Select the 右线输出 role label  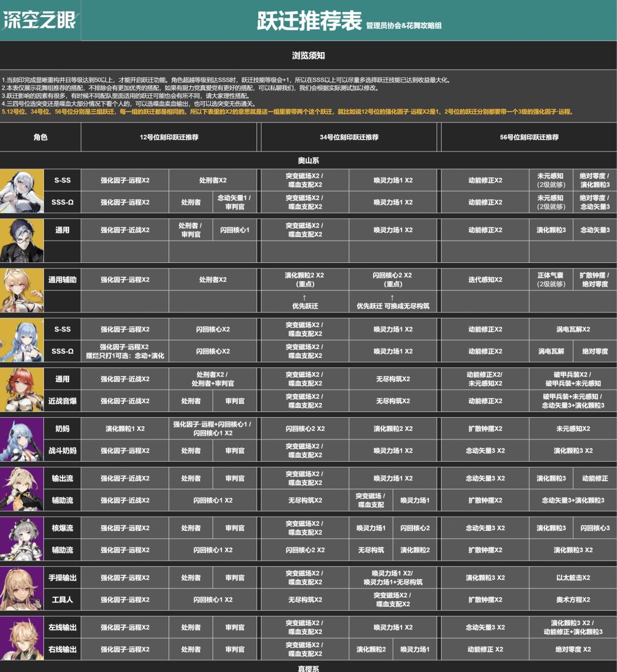tap(62, 650)
